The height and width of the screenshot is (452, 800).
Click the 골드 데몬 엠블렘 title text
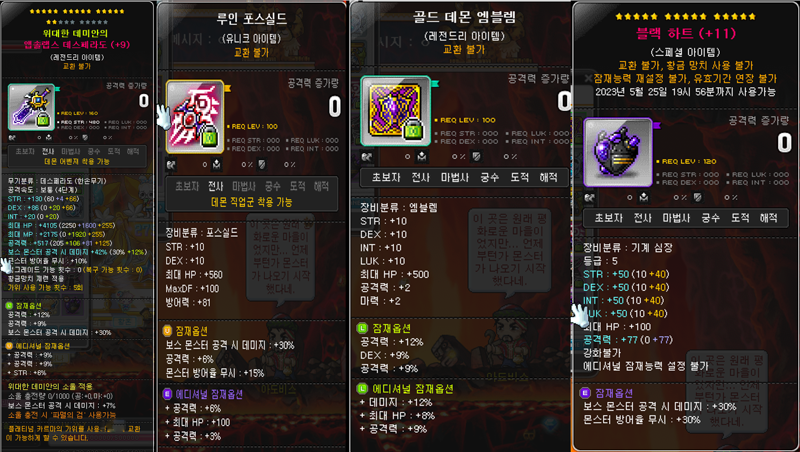[x=464, y=17]
